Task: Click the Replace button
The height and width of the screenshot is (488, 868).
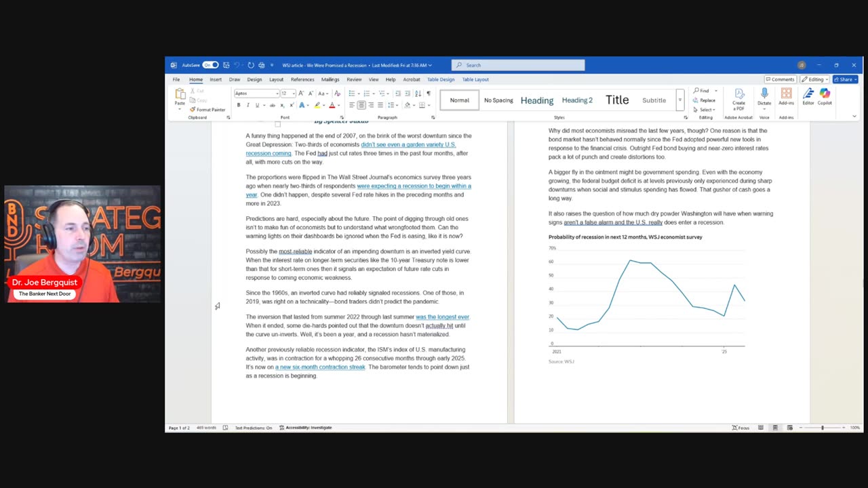Action: tap(705, 100)
